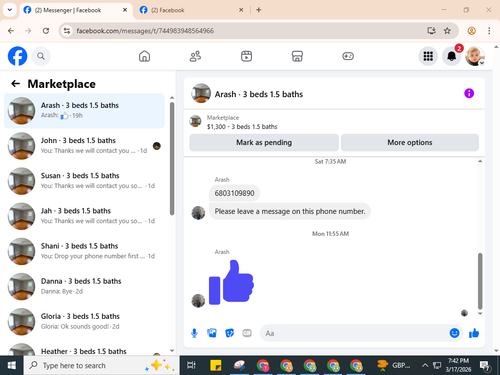Open the Gaming controller icon
This screenshot has width=500, height=375.
(348, 56)
